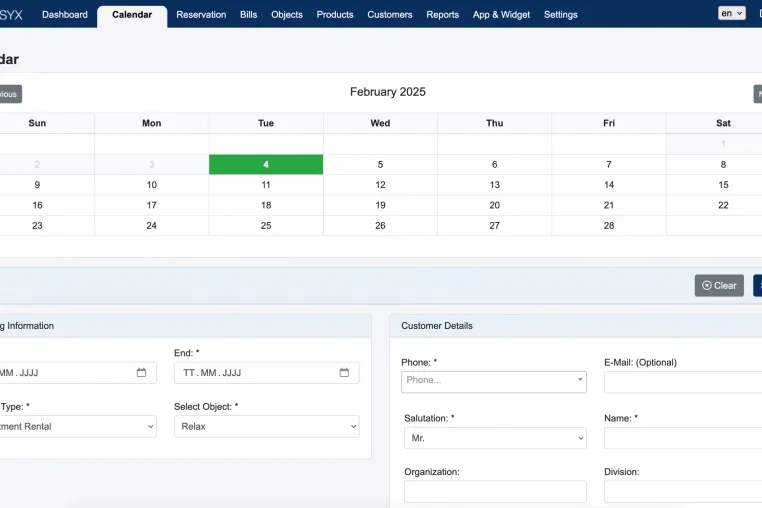The height and width of the screenshot is (508, 762).
Task: Select day 21 under Fri
Action: 609,205
